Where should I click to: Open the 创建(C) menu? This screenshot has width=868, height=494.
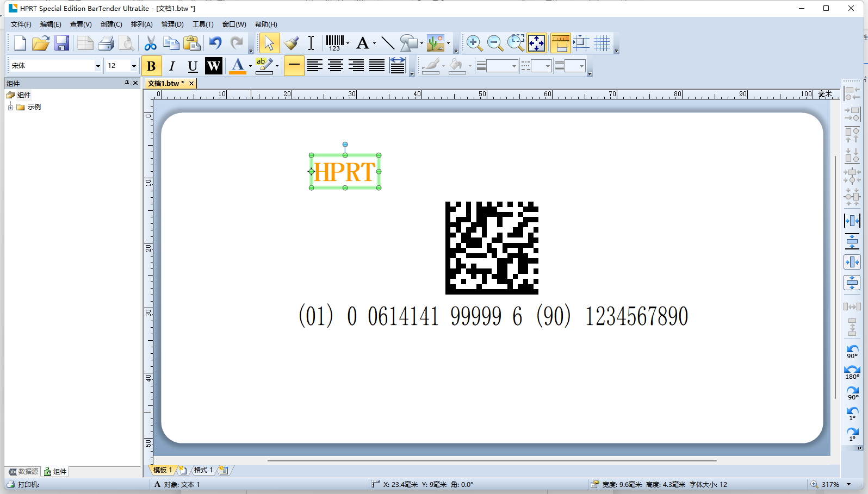coord(111,24)
